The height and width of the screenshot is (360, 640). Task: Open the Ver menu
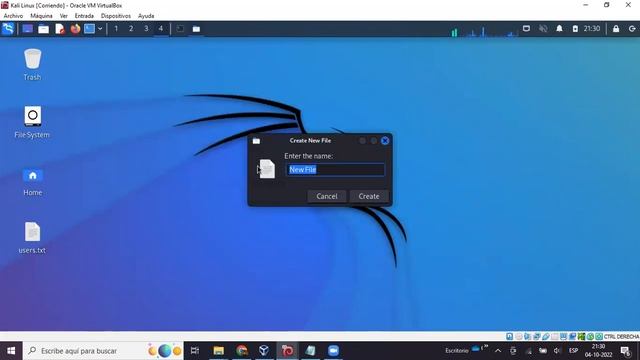[x=64, y=16]
